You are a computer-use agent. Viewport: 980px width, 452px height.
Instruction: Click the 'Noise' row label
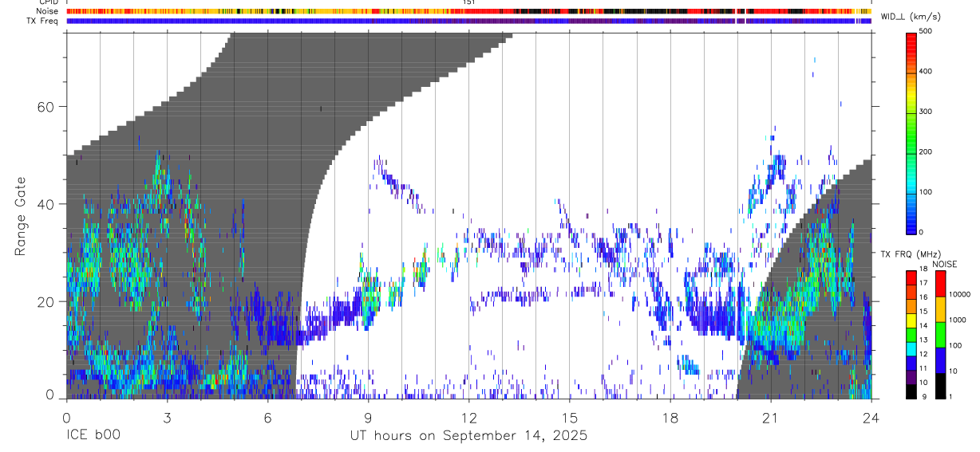click(x=48, y=11)
